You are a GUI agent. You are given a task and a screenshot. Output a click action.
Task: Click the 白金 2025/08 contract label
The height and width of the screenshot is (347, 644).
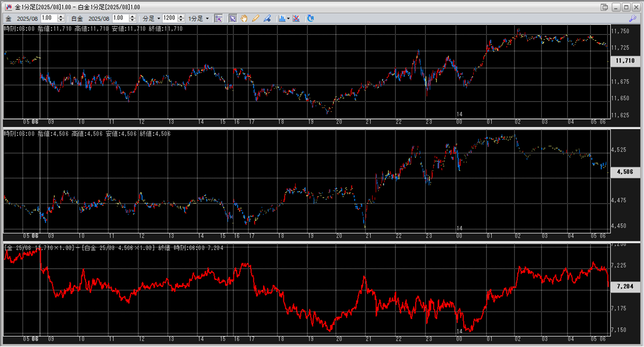click(x=99, y=19)
